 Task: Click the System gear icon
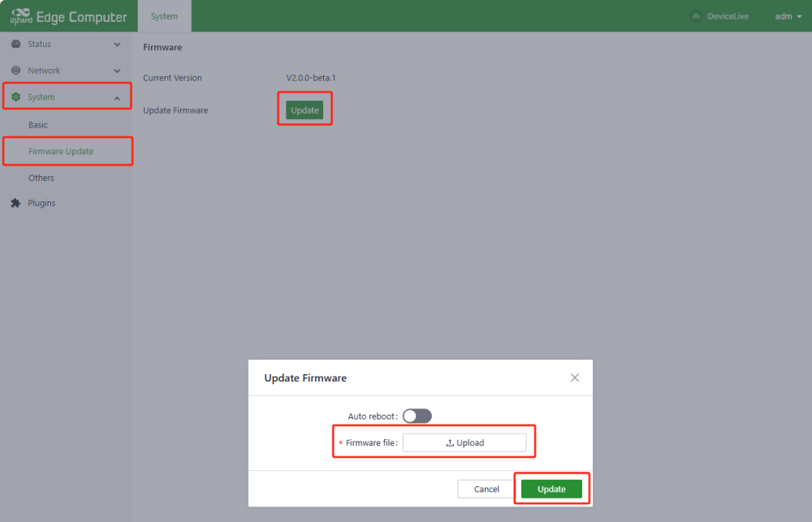pyautogui.click(x=15, y=97)
